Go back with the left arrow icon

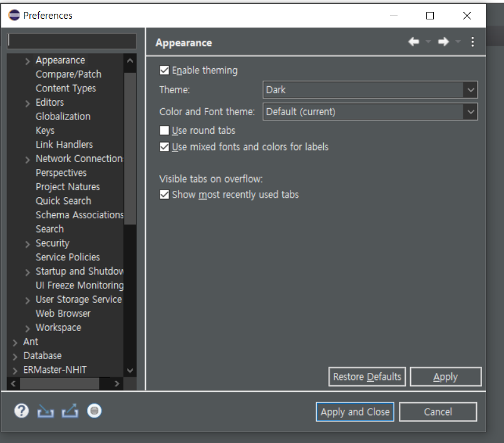pyautogui.click(x=414, y=42)
